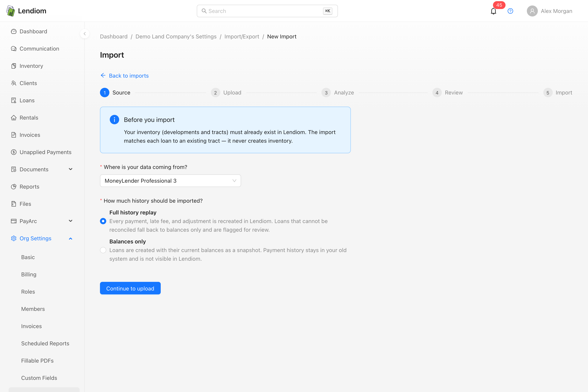This screenshot has height=392, width=588.
Task: Click Continue to upload button
Action: 130,288
